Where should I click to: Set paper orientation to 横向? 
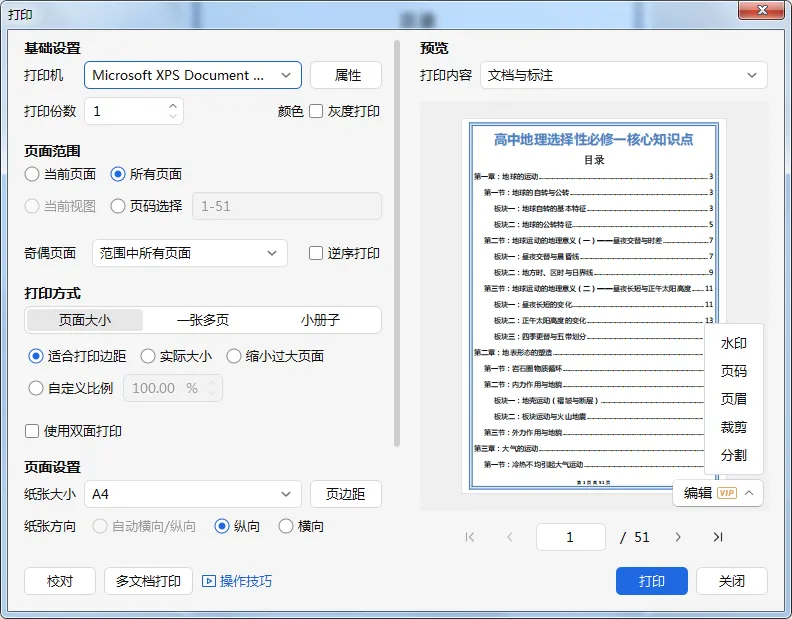pyautogui.click(x=286, y=527)
